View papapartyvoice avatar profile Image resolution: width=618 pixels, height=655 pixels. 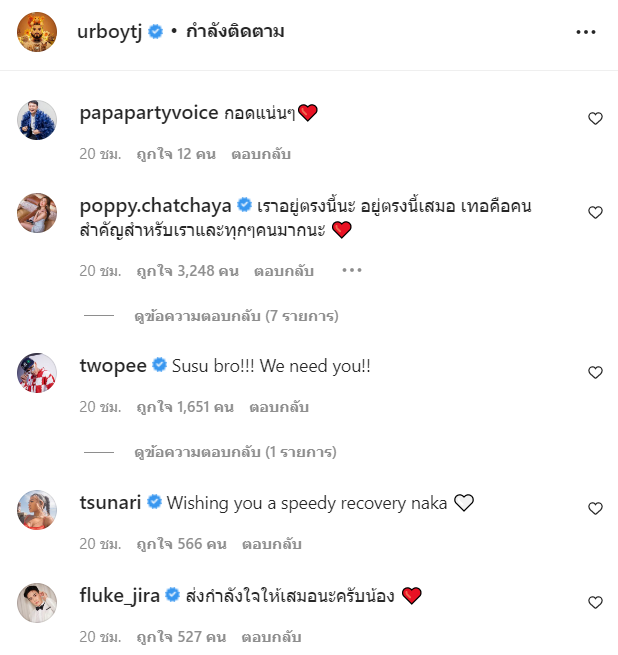[x=37, y=120]
